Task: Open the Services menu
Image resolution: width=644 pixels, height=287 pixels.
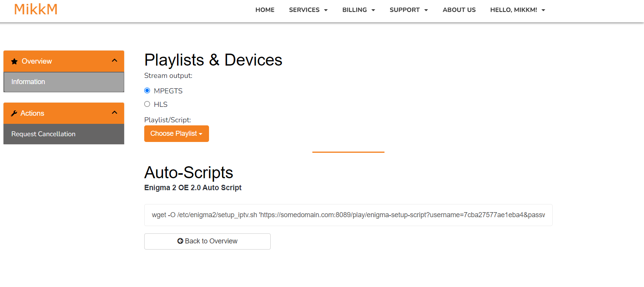Action: [x=308, y=10]
